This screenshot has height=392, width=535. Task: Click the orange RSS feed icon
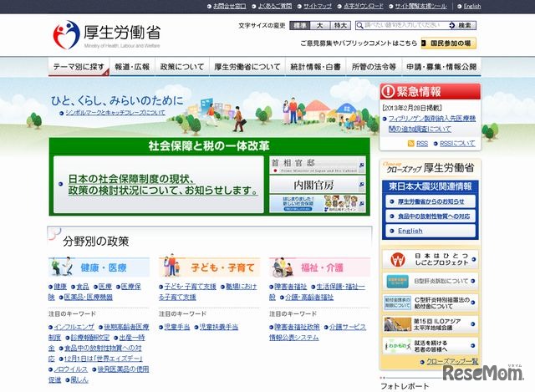pyautogui.click(x=410, y=144)
